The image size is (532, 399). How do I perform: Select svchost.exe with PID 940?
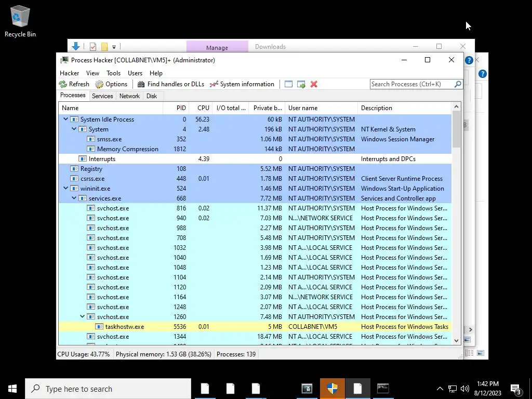pos(255,218)
